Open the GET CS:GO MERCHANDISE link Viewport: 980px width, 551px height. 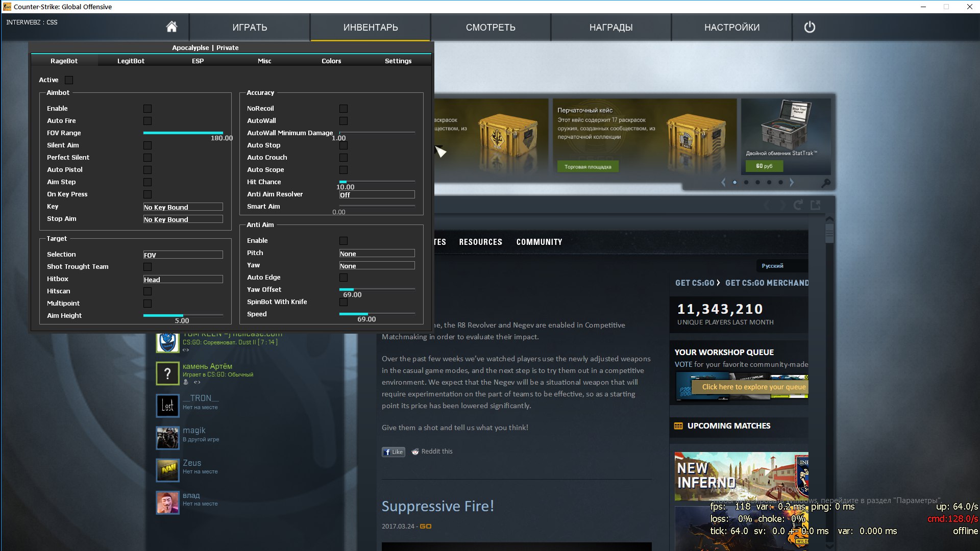[767, 283]
